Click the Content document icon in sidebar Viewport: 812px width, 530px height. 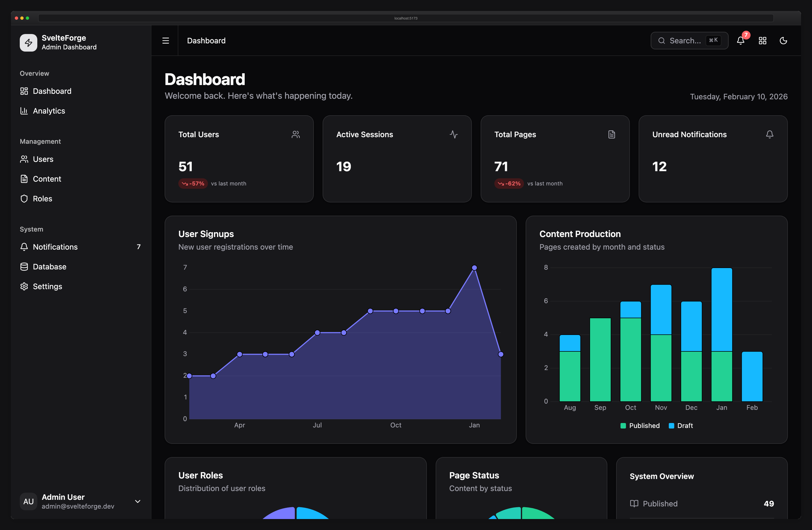(x=24, y=179)
